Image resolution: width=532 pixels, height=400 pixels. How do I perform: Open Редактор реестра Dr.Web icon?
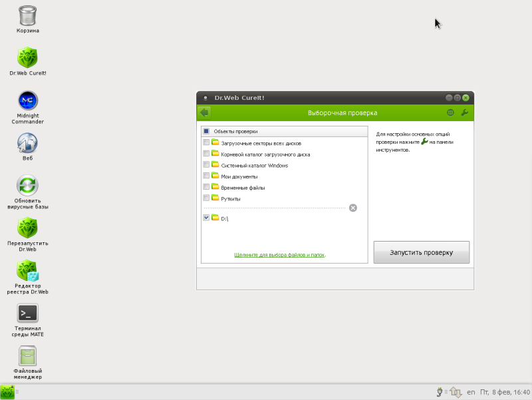tap(28, 277)
